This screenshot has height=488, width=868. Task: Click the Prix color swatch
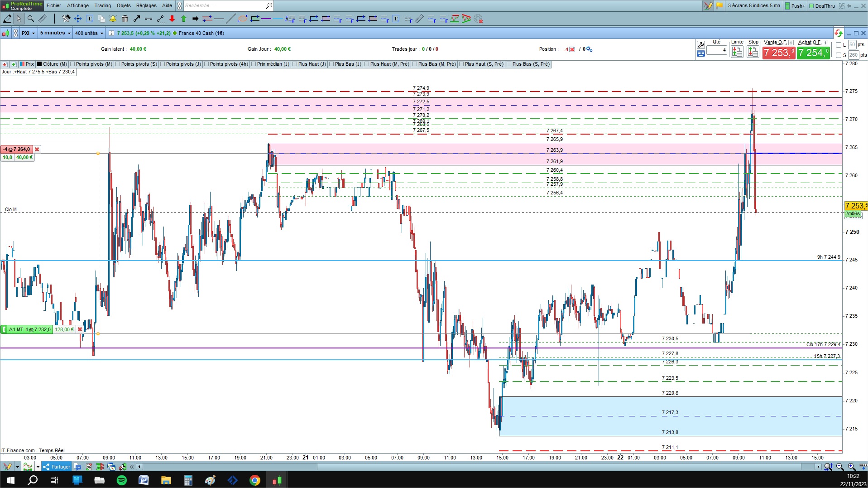click(x=22, y=64)
